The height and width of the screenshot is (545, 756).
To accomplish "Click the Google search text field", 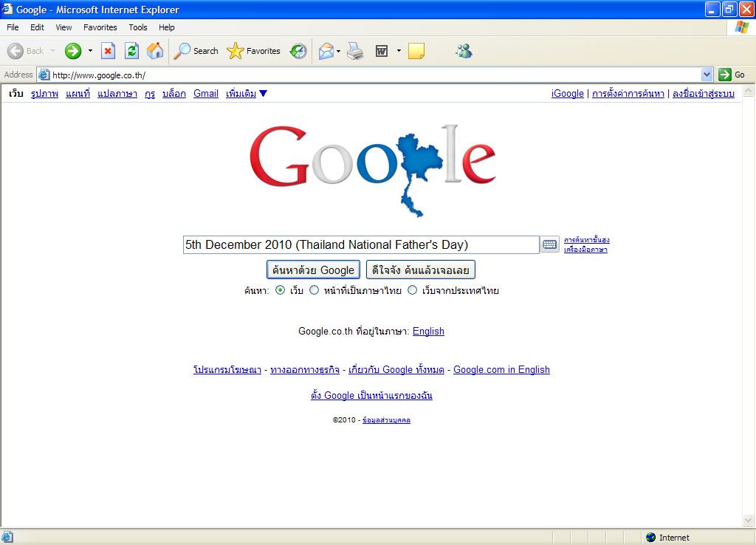I will 360,244.
